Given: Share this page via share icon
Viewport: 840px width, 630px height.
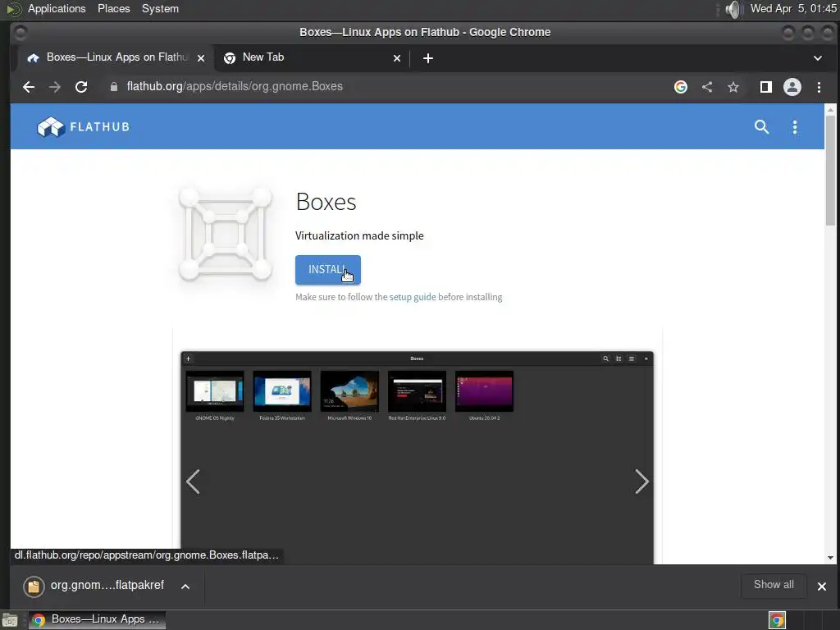Looking at the screenshot, I should click(x=707, y=87).
